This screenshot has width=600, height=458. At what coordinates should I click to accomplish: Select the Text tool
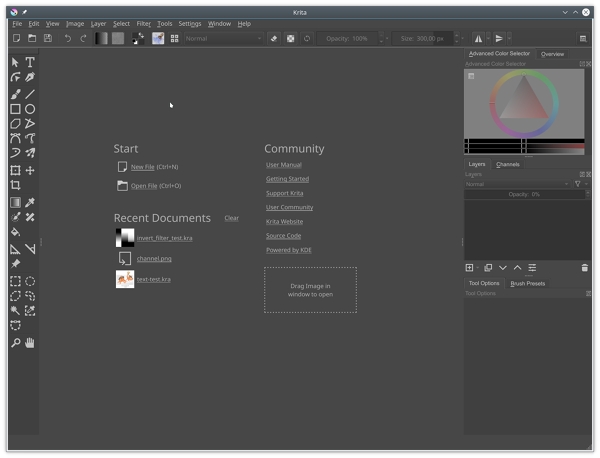30,62
